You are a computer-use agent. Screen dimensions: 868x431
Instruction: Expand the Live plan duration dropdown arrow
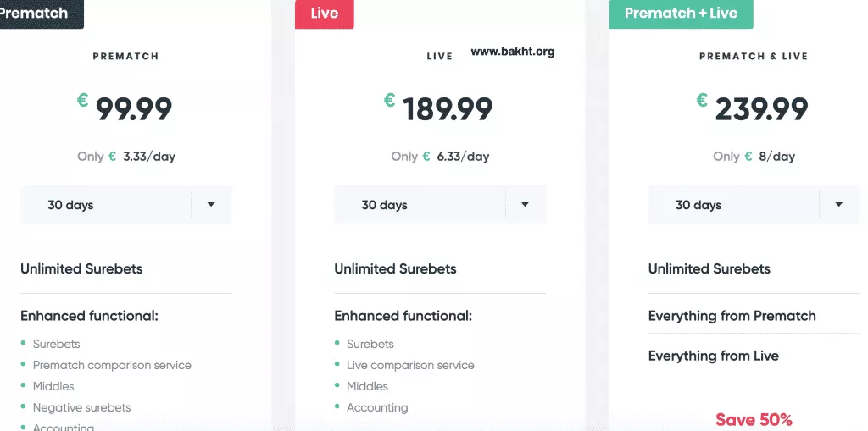click(525, 205)
